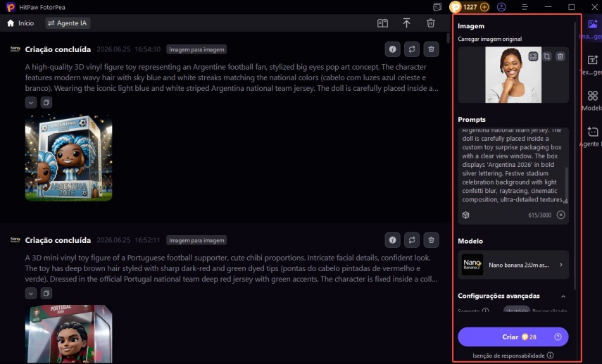Click the toolbar trash icon to clear history
The height and width of the screenshot is (364, 602).
coord(431,23)
